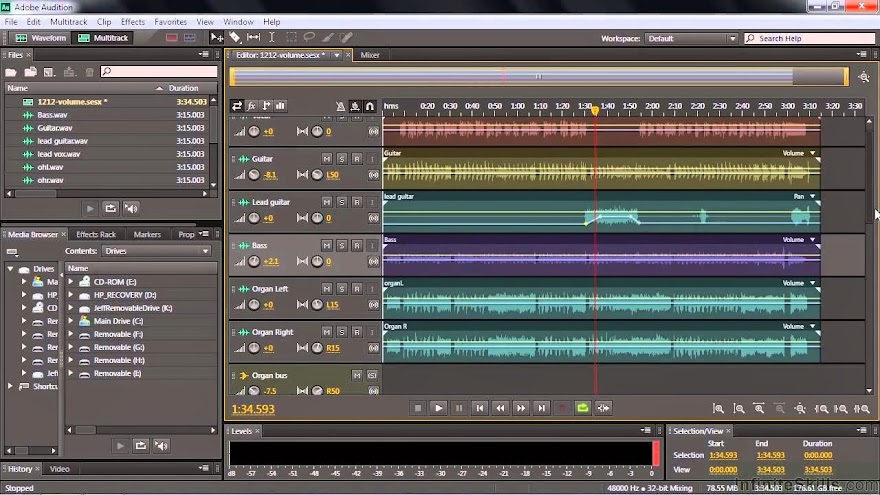Switch to the Mixer tab
The image size is (880, 495).
click(370, 55)
